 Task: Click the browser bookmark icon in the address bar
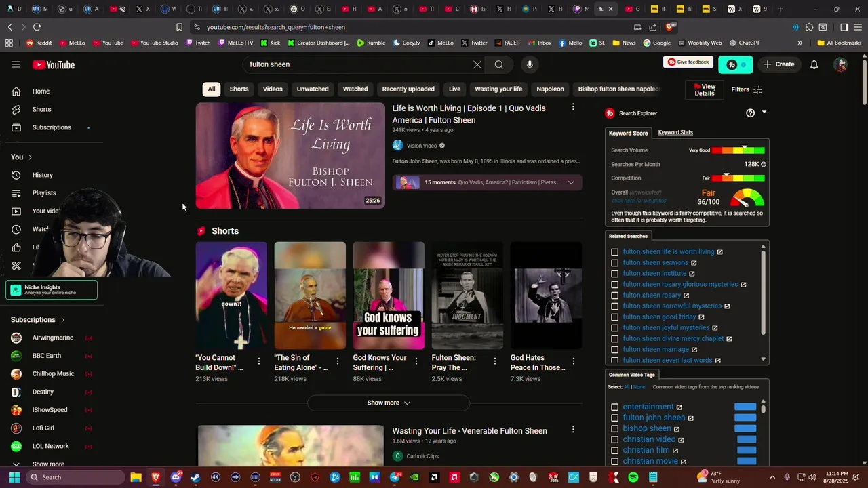179,27
